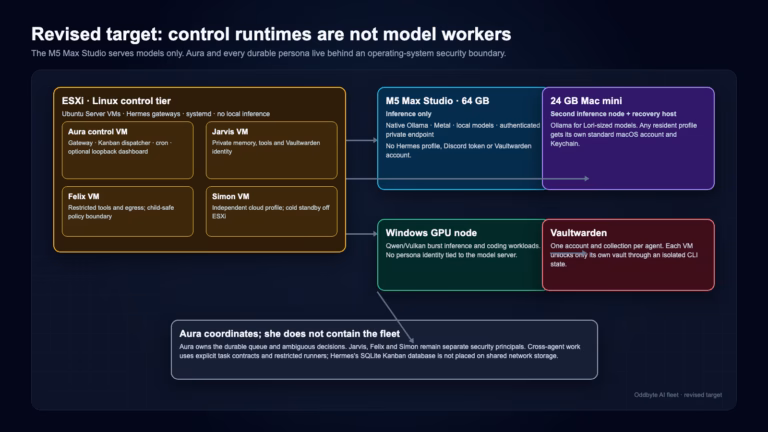Image resolution: width=768 pixels, height=432 pixels.
Task: Click 'Second inference node + recovery host' label
Action: (x=613, y=114)
